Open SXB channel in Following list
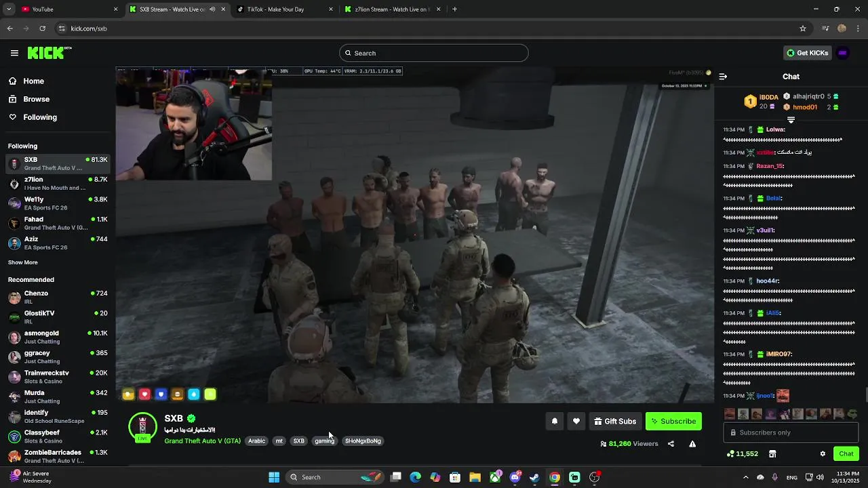The width and height of the screenshot is (868, 488). click(x=58, y=163)
